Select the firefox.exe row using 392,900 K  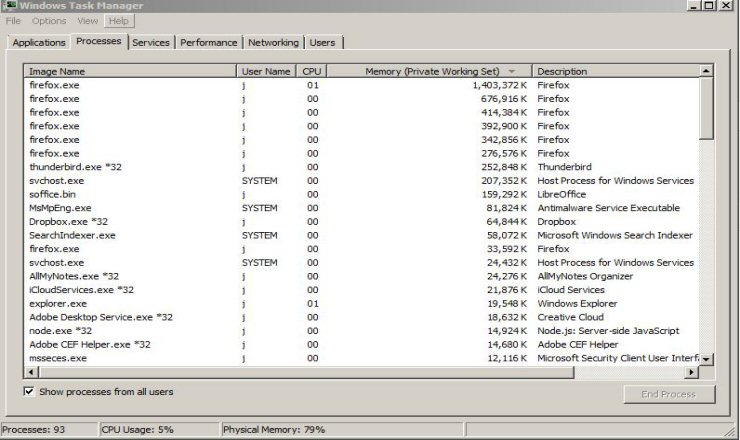pyautogui.click(x=362, y=126)
